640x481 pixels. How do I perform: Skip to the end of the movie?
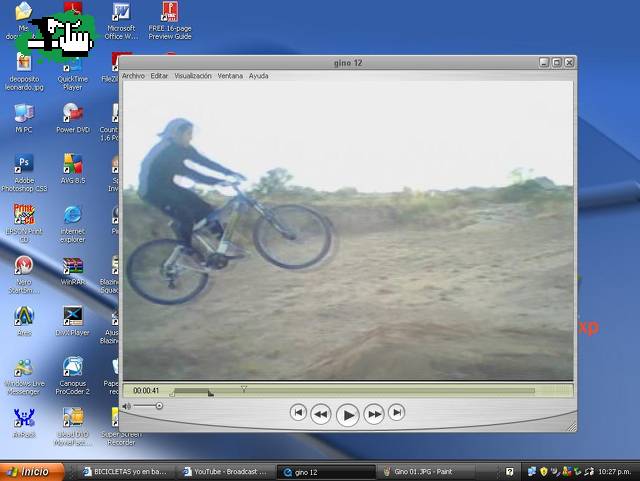397,412
